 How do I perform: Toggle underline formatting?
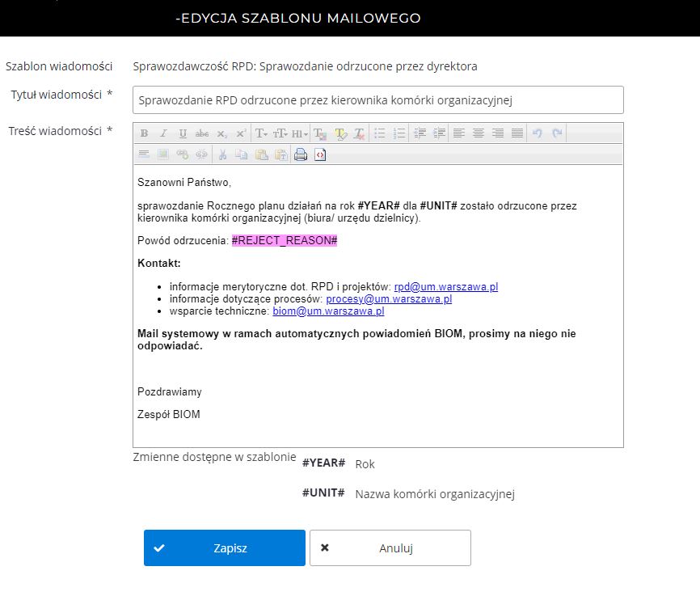pyautogui.click(x=183, y=133)
